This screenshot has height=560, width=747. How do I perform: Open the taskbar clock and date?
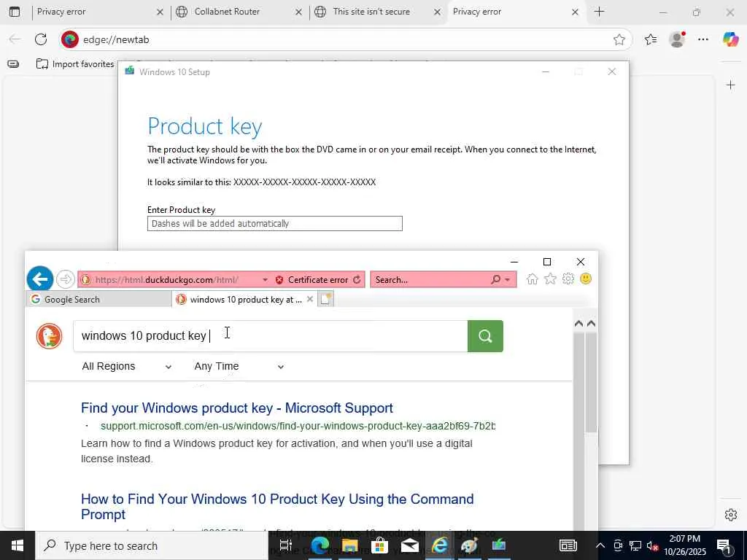pyautogui.click(x=684, y=545)
